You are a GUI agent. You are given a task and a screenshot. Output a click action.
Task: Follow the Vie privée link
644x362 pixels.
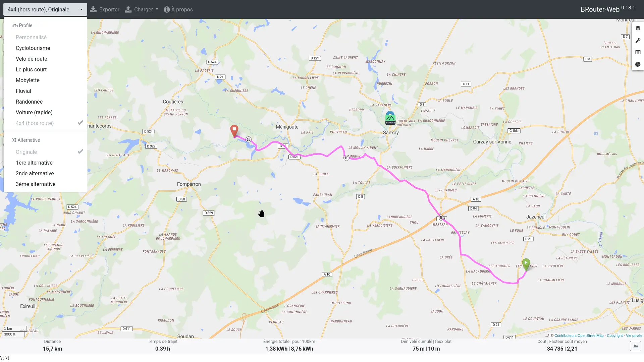[634, 336]
